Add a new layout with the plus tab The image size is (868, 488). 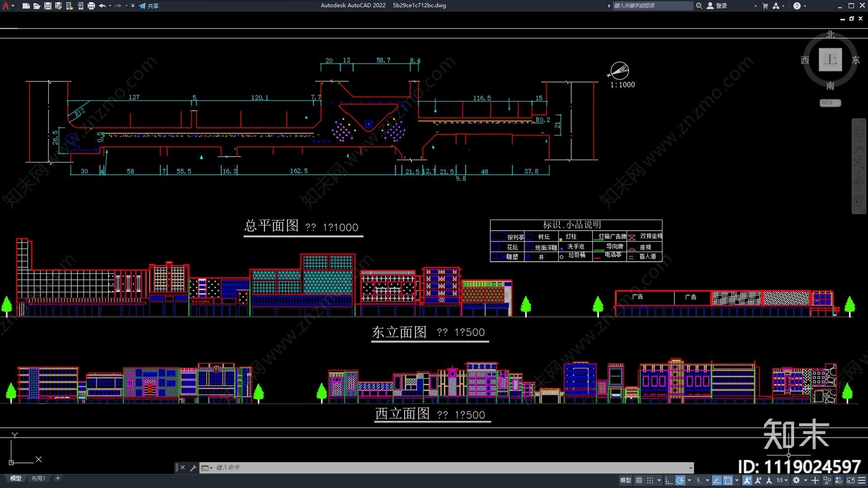point(58,478)
